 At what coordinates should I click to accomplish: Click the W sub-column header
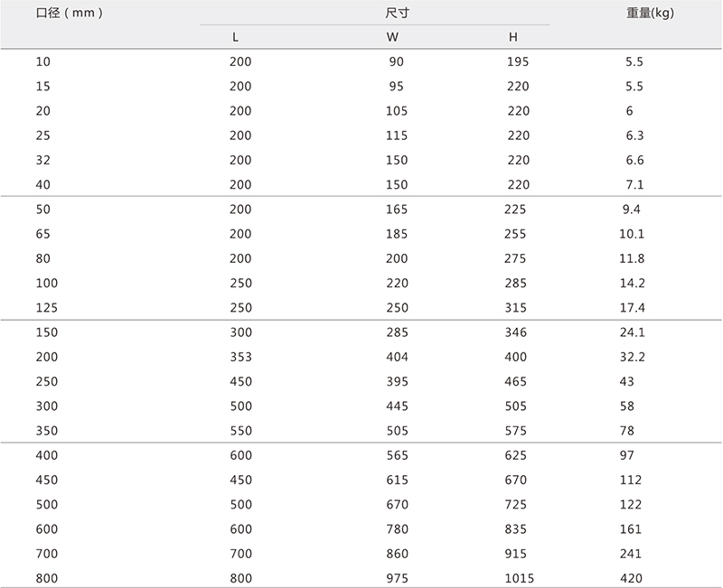point(392,37)
